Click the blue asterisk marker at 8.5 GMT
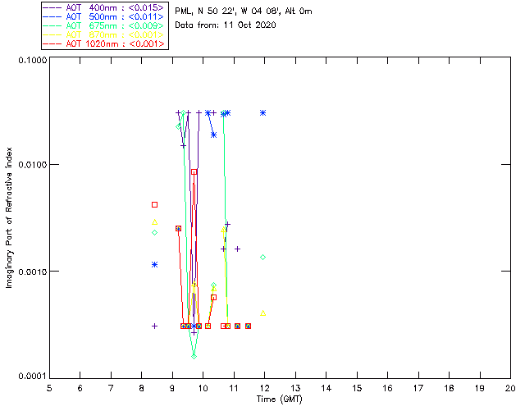 coord(154,265)
